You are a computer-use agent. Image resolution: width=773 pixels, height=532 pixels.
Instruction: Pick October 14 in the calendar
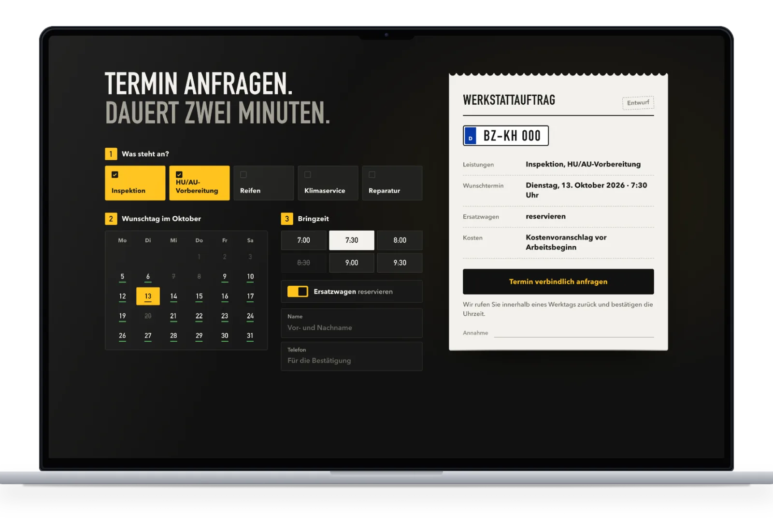(x=173, y=296)
